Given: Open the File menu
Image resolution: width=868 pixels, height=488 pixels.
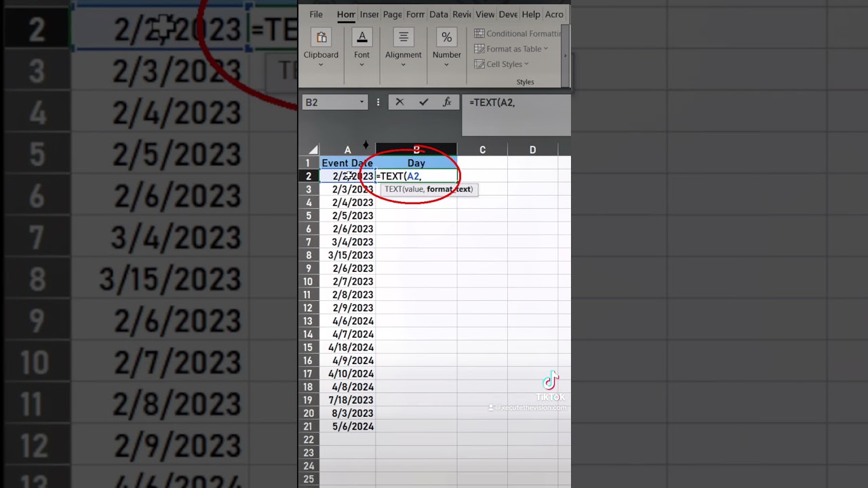Looking at the screenshot, I should (316, 14).
